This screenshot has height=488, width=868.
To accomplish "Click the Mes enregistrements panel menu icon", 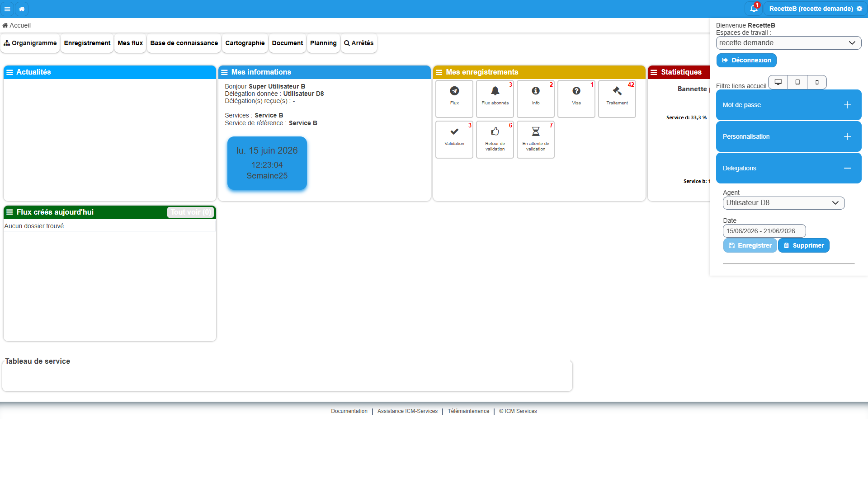I will (439, 72).
